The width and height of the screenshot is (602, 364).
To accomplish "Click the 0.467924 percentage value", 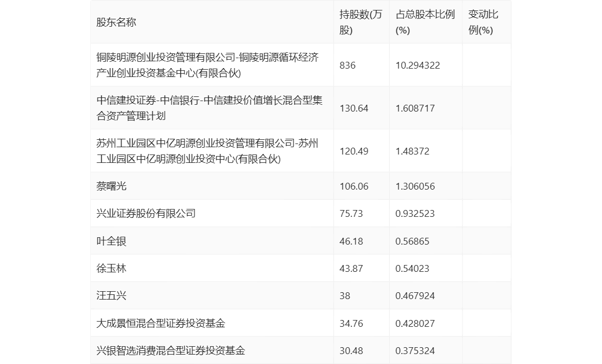I will (x=415, y=296).
